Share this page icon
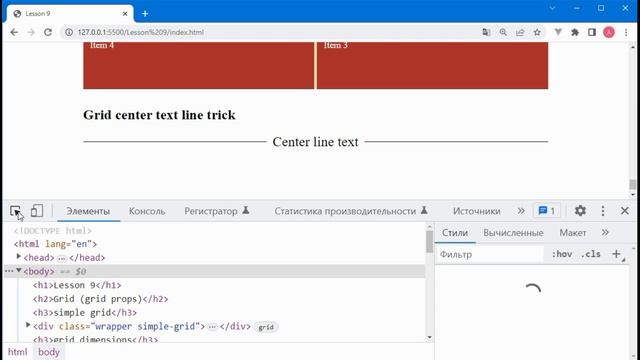Viewport: 640px width, 360px height. (x=520, y=32)
